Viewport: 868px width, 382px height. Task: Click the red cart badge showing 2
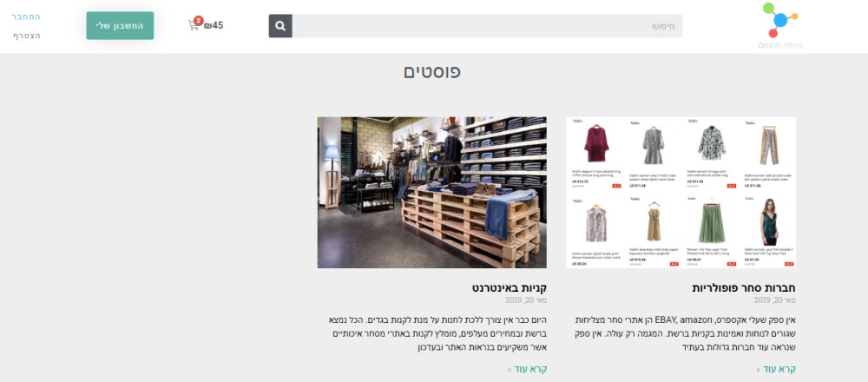pyautogui.click(x=199, y=21)
